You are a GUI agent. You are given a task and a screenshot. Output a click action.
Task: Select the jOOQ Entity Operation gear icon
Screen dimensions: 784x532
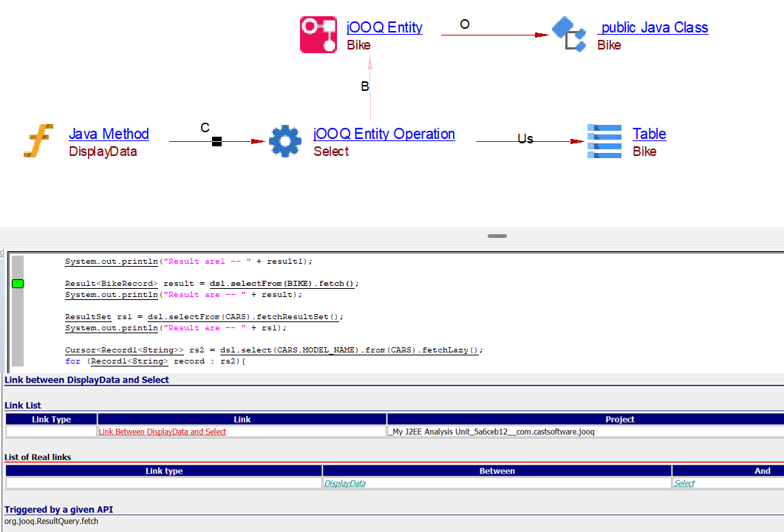point(285,141)
